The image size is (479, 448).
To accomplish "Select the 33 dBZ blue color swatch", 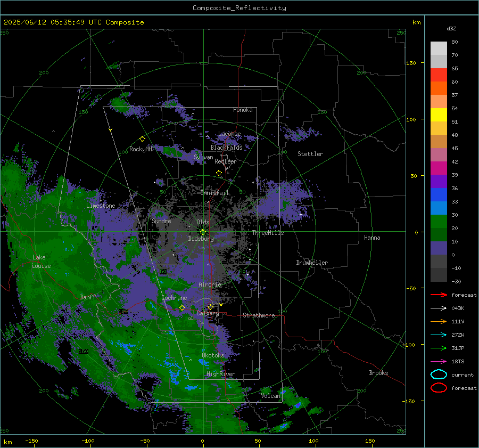I will (439, 194).
